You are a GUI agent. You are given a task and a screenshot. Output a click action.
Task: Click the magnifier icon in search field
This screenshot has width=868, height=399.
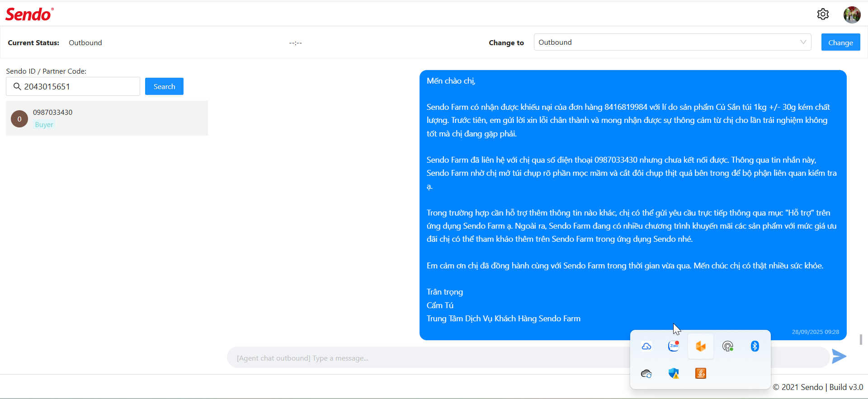tap(17, 86)
